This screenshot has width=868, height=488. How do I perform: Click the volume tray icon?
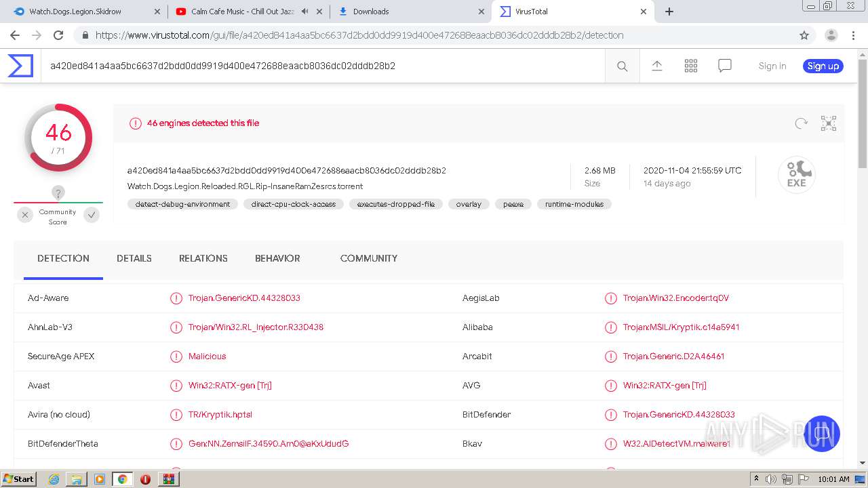coord(771,479)
